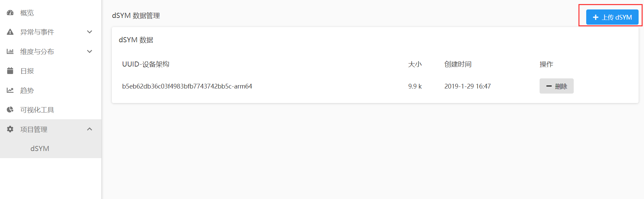Expand the 维度与分布 submenu chevron
Image resolution: width=644 pixels, height=199 pixels.
(90, 52)
